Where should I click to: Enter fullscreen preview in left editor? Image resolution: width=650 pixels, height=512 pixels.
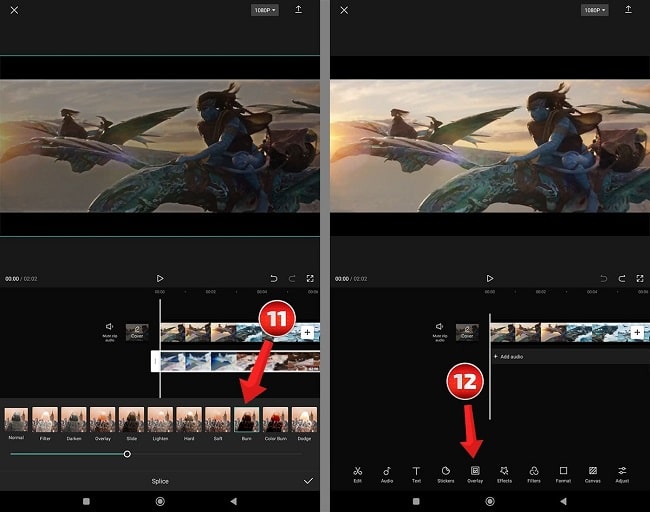[x=310, y=279]
